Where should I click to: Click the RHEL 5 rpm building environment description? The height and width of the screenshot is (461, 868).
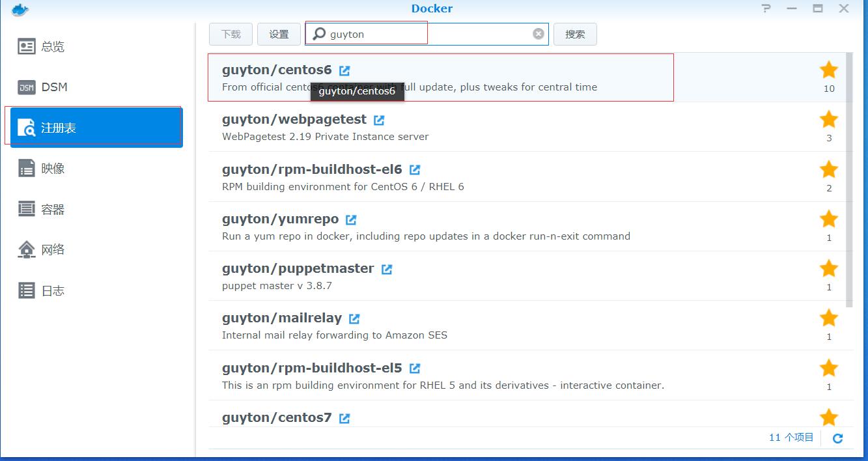443,385
